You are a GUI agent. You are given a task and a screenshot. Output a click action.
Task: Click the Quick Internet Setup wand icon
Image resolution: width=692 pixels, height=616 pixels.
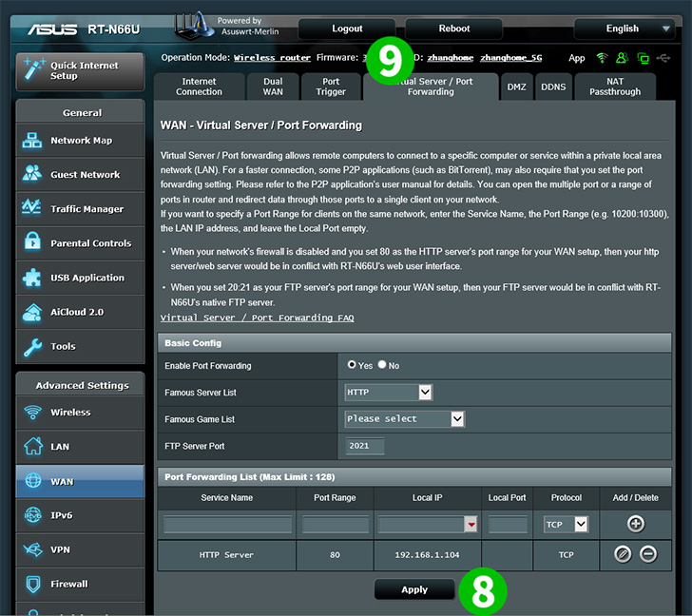34,69
